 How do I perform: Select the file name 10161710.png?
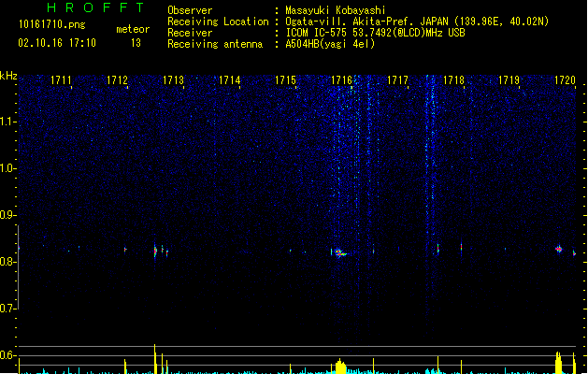[52, 24]
